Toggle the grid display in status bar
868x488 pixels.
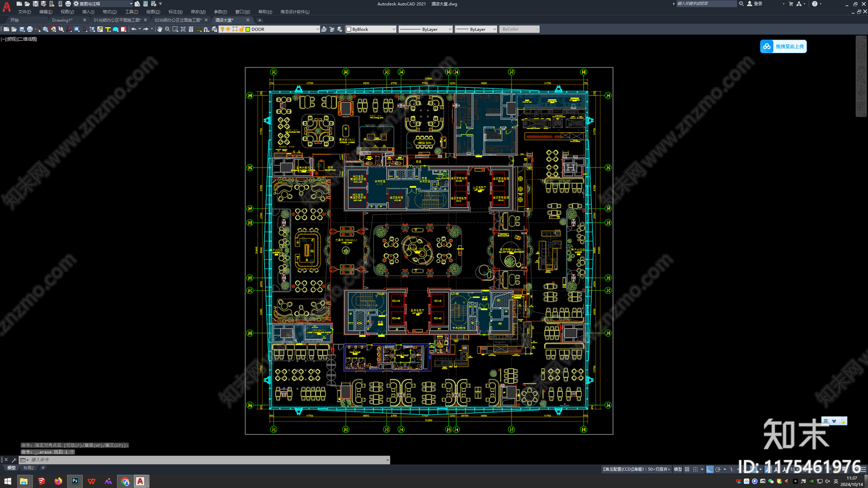(687, 470)
